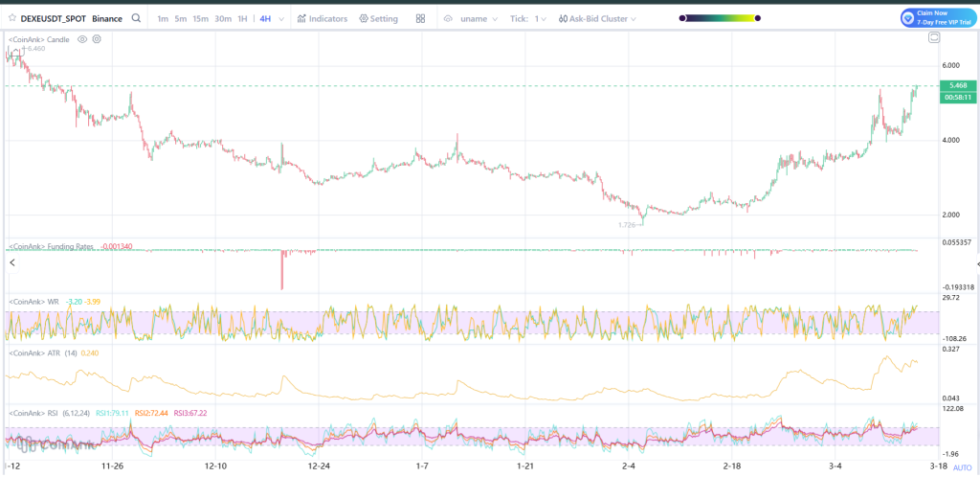This screenshot has width=980, height=477.
Task: Toggle Candle series visibility eye icon
Action: (x=82, y=38)
